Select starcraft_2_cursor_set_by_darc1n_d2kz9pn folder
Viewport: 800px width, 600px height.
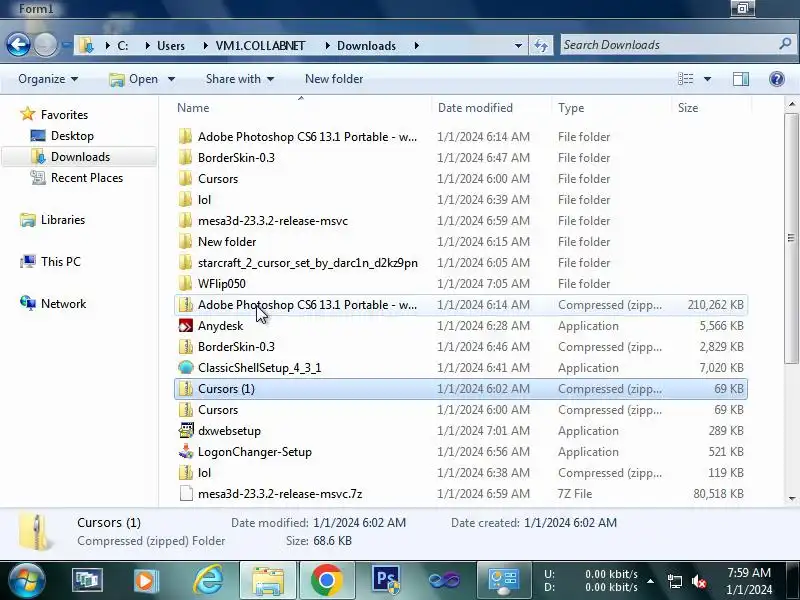(461, 262)
